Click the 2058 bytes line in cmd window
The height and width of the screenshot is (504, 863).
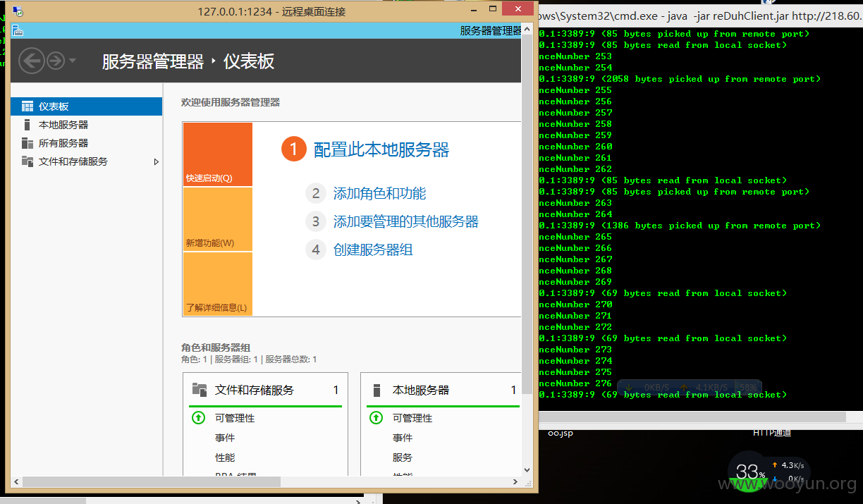[x=680, y=79]
